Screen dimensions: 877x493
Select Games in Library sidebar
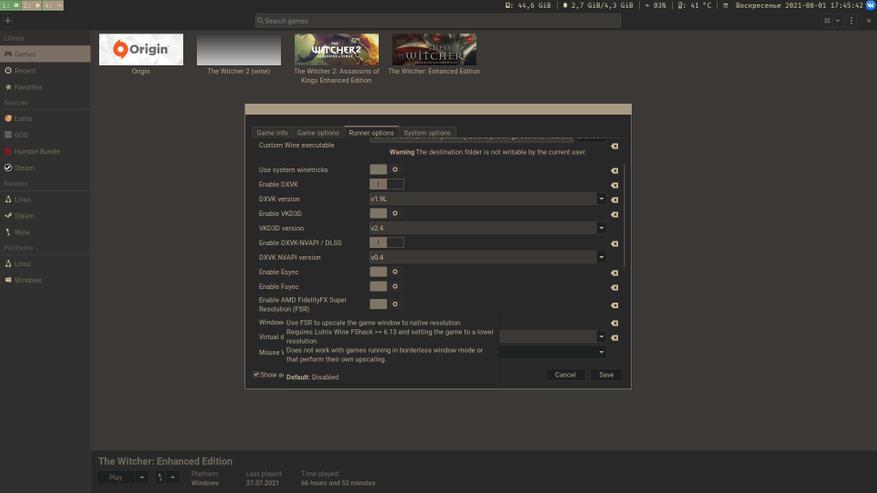click(x=45, y=54)
